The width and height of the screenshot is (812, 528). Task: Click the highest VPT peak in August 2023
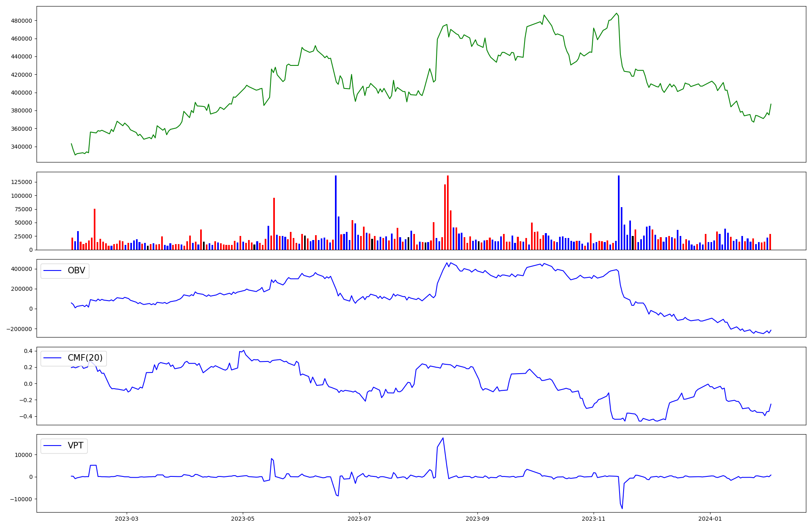click(443, 438)
